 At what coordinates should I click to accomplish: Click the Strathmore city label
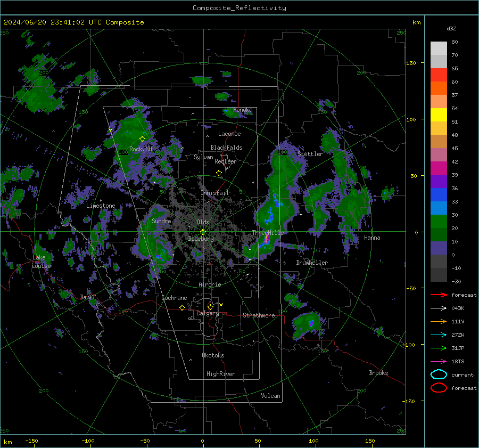(x=259, y=315)
